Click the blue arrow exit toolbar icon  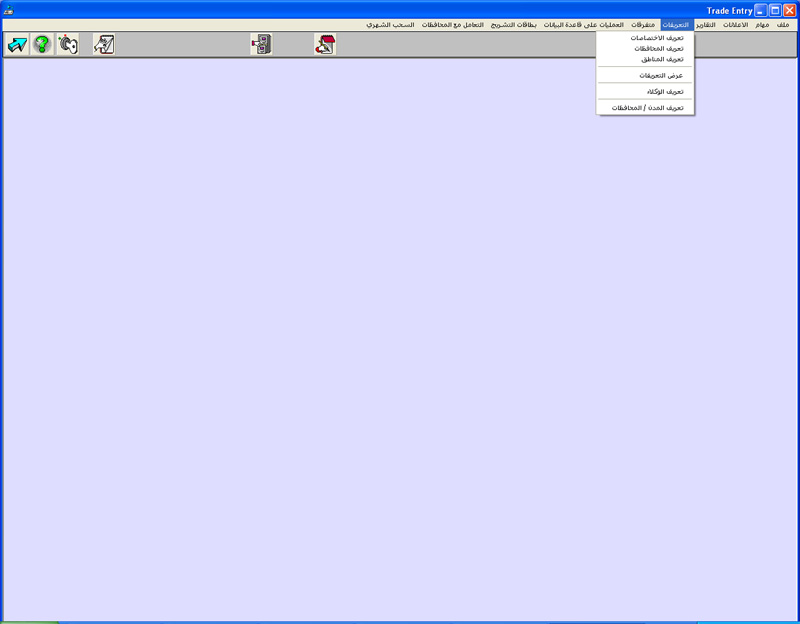pos(17,44)
